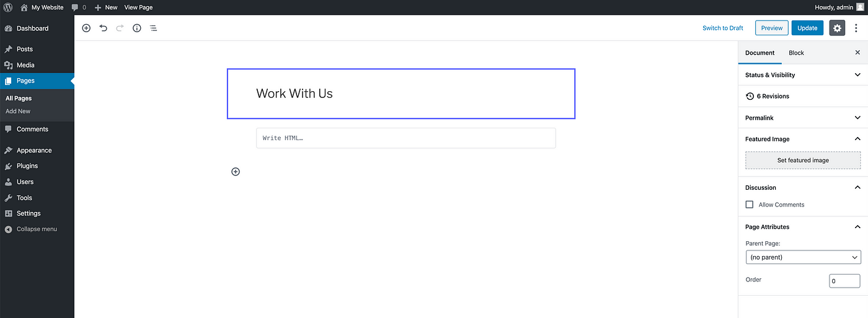This screenshot has height=318, width=868.
Task: Click the Set featured image button
Action: (803, 161)
